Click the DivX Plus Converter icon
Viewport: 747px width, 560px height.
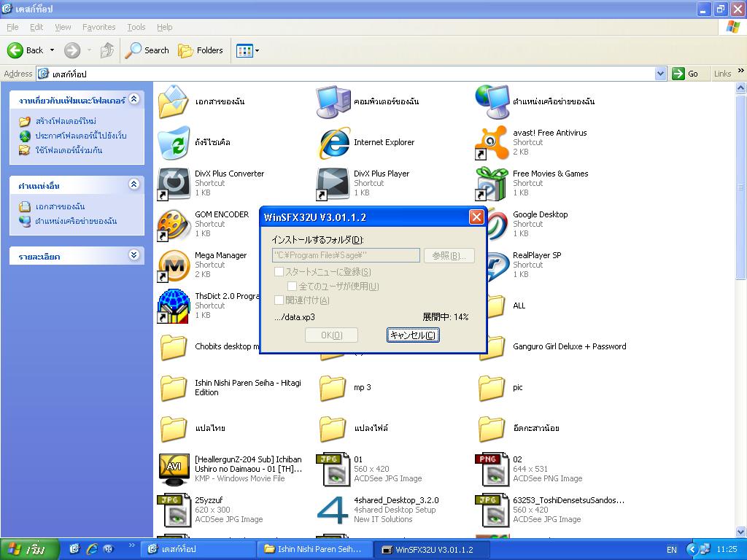pos(174,183)
